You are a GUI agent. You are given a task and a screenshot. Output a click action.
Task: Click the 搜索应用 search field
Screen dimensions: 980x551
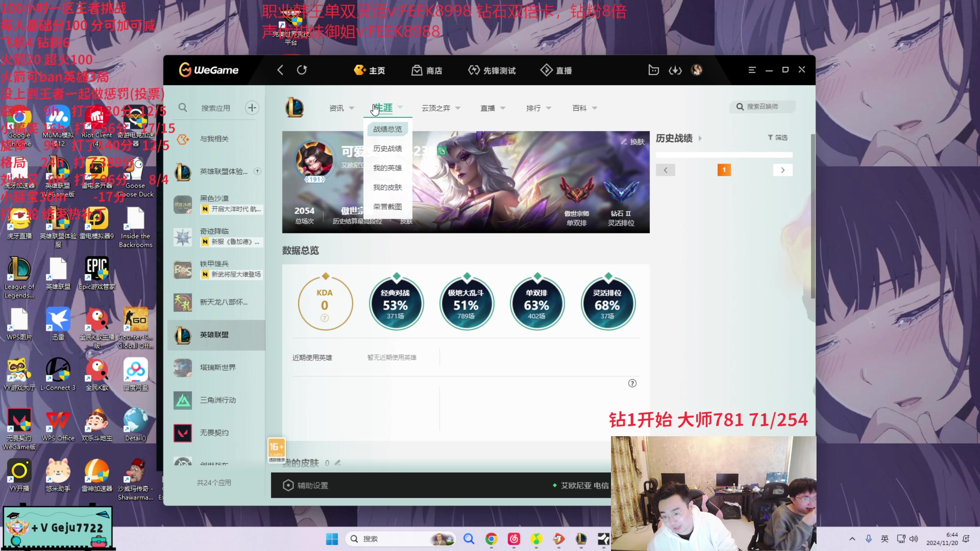click(x=216, y=108)
